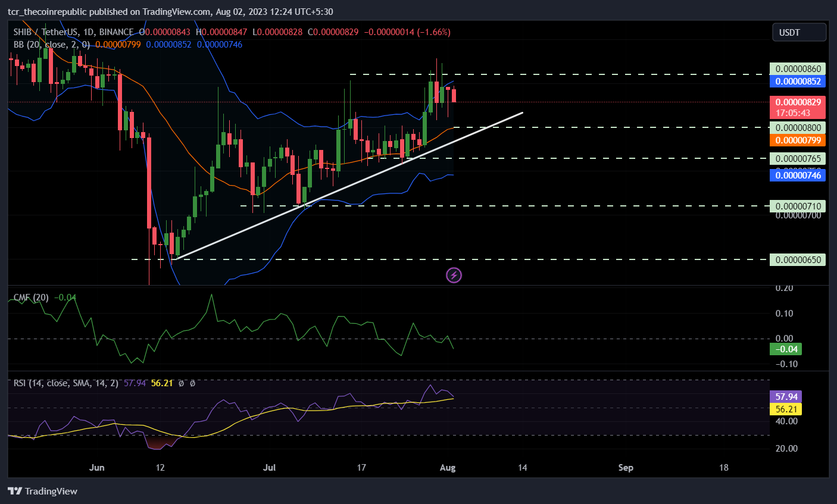This screenshot has width=837, height=504.
Task: Click the yellow 56.21 RSI average label
Action: click(786, 409)
